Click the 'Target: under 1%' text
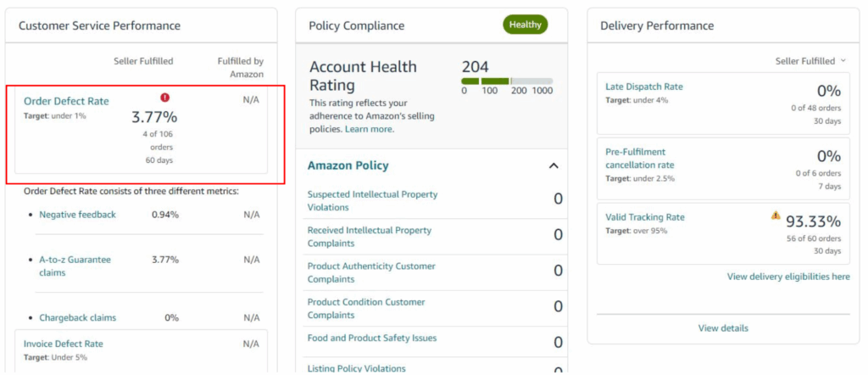Image resolution: width=868 pixels, height=375 pixels. click(x=55, y=115)
